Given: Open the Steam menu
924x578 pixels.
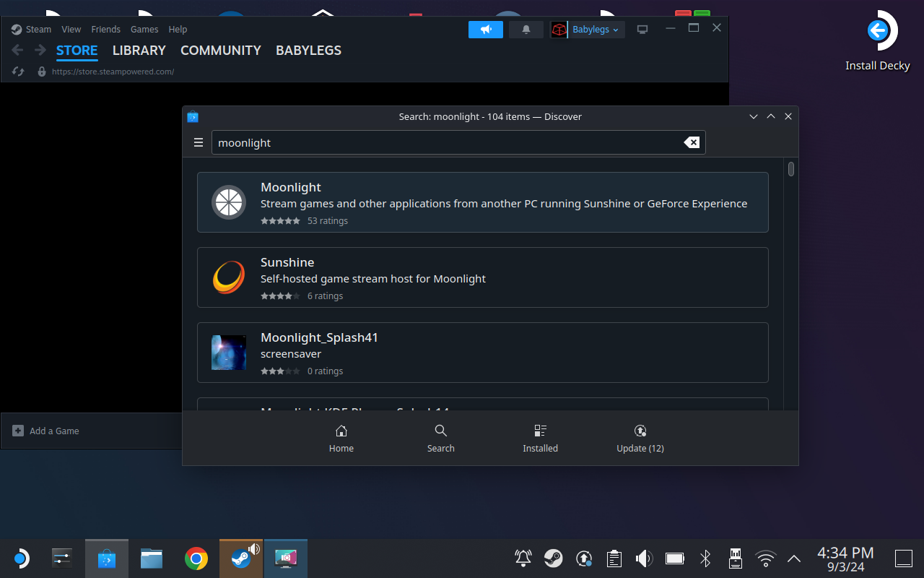Looking at the screenshot, I should [x=32, y=30].
